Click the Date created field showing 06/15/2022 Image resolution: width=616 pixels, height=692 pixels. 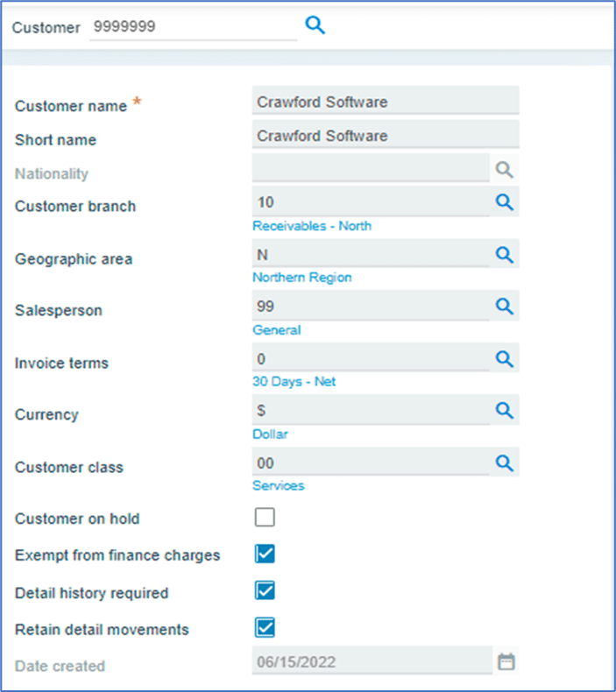[371, 662]
